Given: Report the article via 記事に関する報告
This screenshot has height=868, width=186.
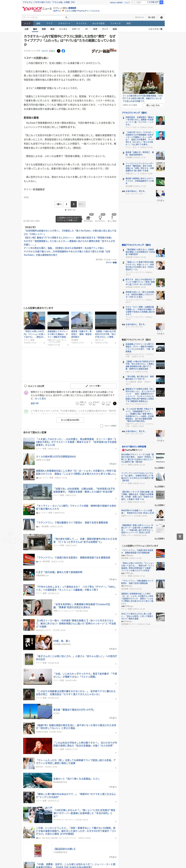Looking at the screenshot, I should 32,221.
